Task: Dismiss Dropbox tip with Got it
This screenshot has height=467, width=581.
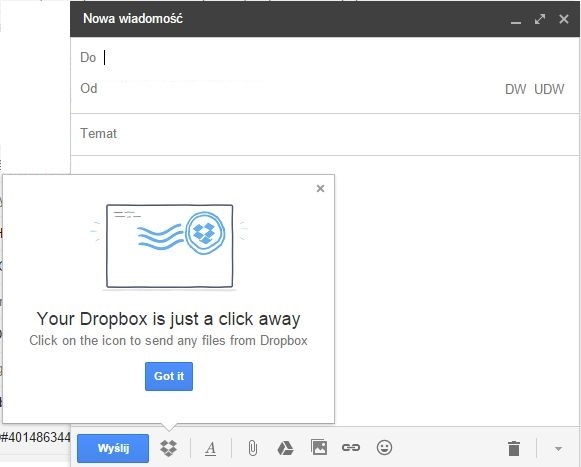Action: (169, 376)
